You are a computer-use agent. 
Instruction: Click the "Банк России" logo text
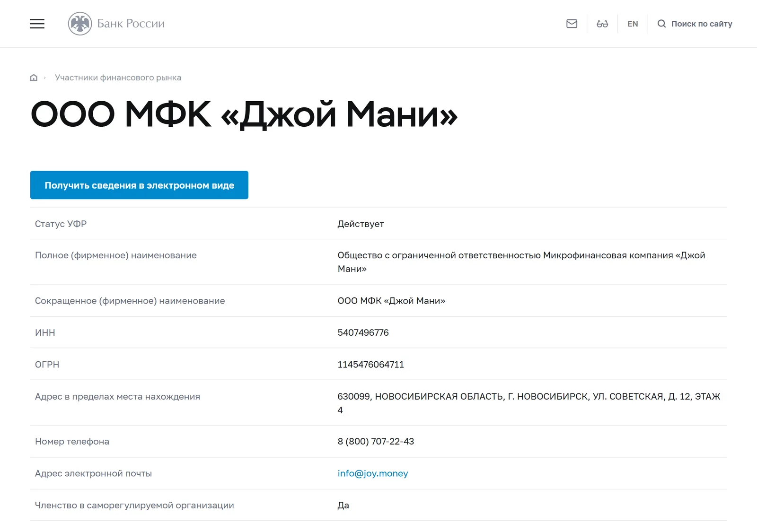pos(131,24)
